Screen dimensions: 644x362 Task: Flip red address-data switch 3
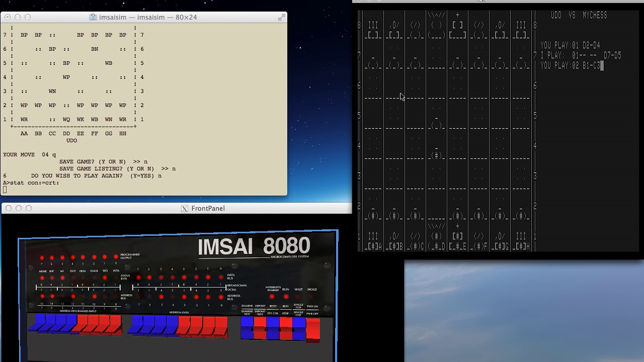[183, 326]
